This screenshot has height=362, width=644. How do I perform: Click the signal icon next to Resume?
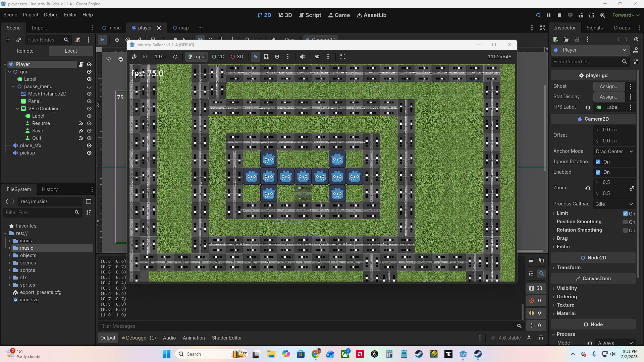tap(81, 123)
